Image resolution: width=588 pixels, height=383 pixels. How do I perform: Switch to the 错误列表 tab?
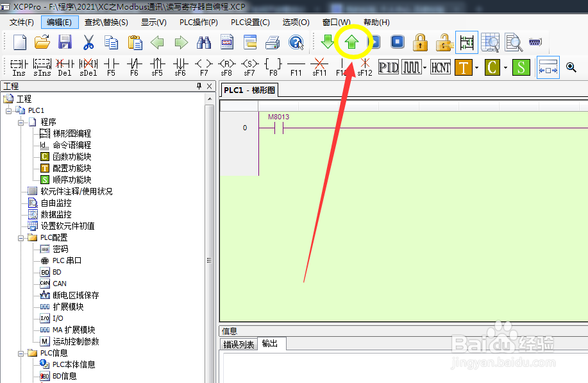239,345
